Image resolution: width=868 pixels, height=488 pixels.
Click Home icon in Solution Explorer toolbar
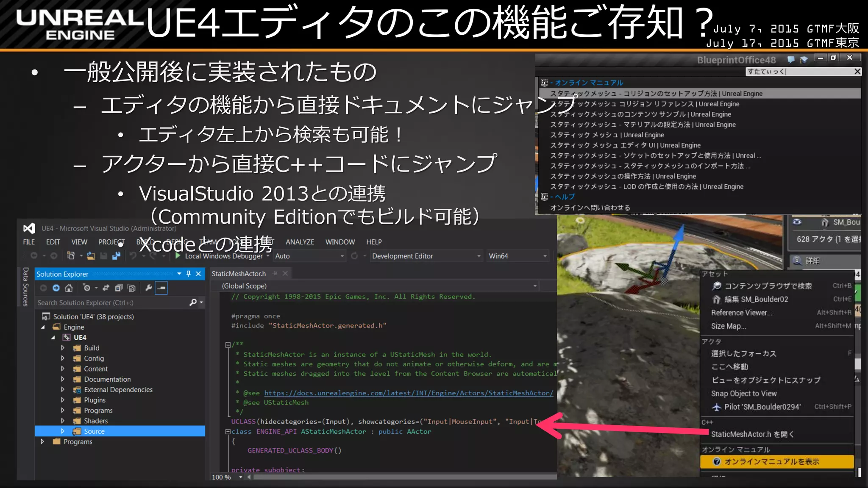(69, 288)
